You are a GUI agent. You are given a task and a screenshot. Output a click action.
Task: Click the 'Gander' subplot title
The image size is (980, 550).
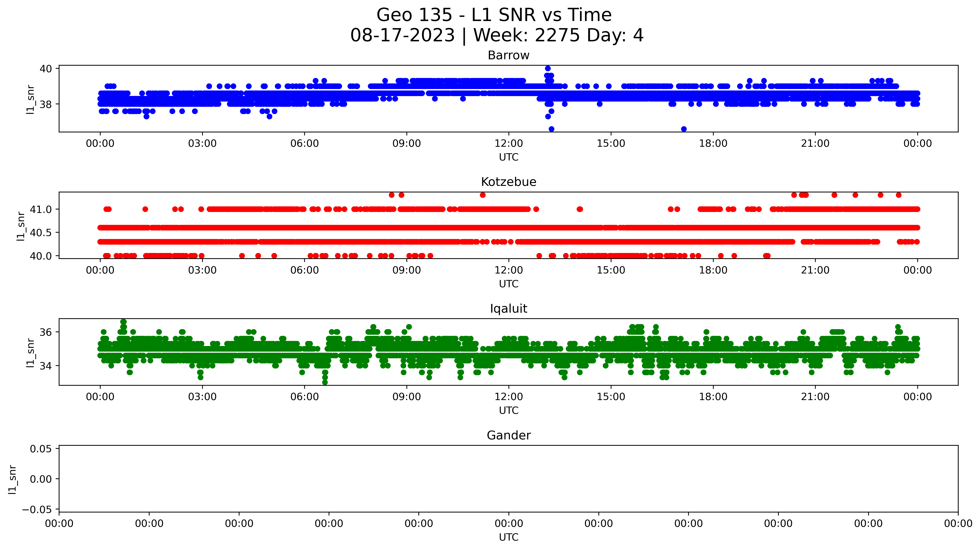pyautogui.click(x=509, y=435)
